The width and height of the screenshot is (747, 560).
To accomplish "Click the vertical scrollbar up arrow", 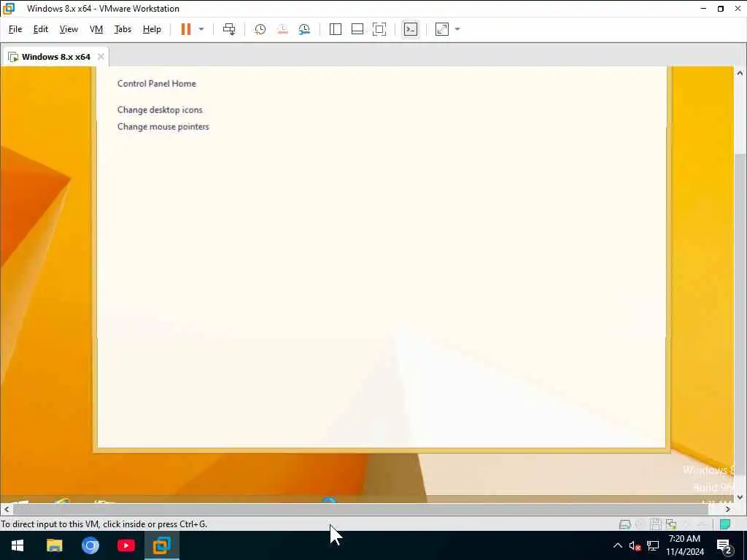I will point(740,73).
